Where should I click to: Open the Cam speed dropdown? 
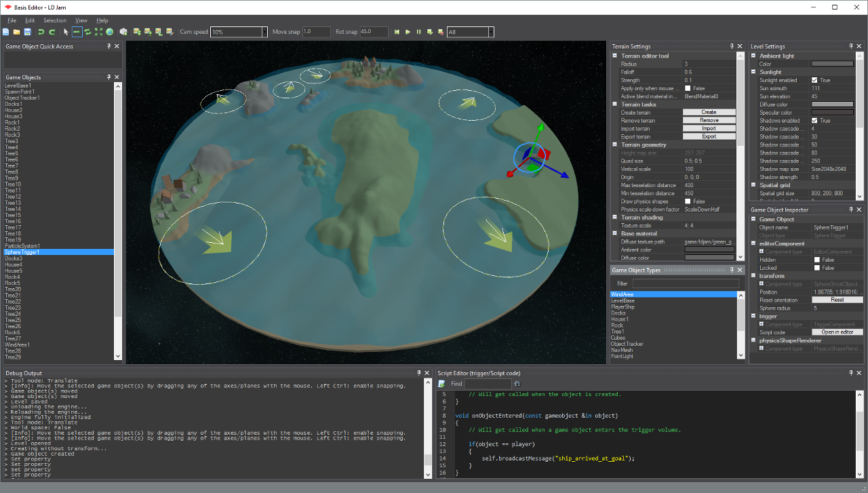[x=264, y=32]
